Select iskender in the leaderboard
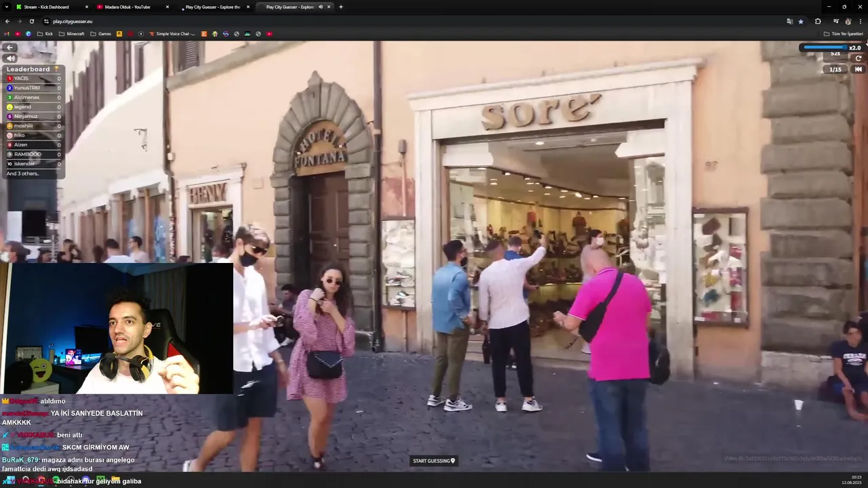The height and width of the screenshot is (488, 868). pos(34,164)
